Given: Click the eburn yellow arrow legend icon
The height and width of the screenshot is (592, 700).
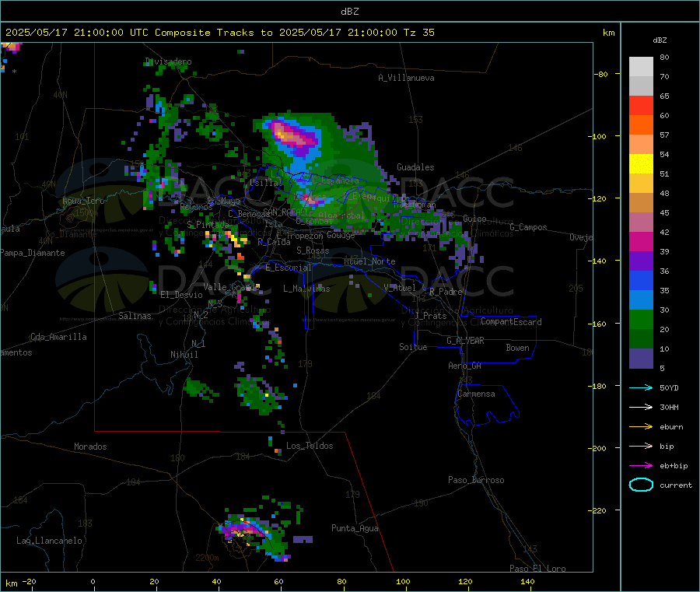Looking at the screenshot, I should coord(641,427).
